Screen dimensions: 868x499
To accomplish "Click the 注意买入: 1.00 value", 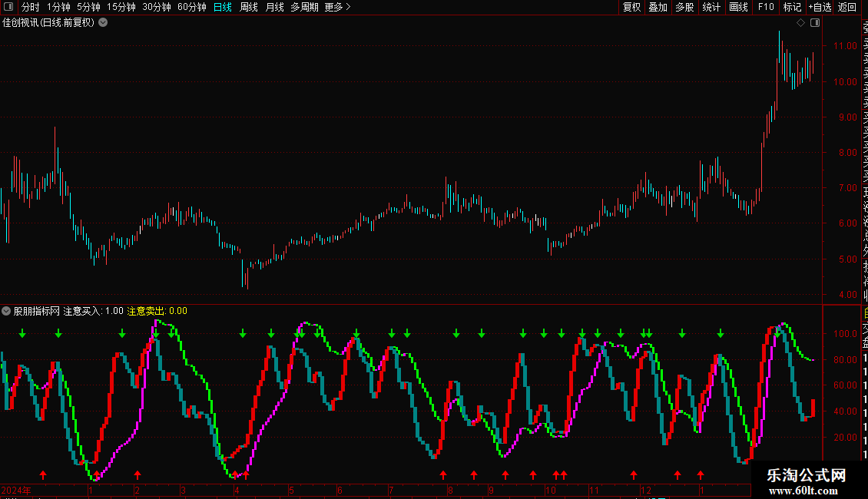I will 93,311.
